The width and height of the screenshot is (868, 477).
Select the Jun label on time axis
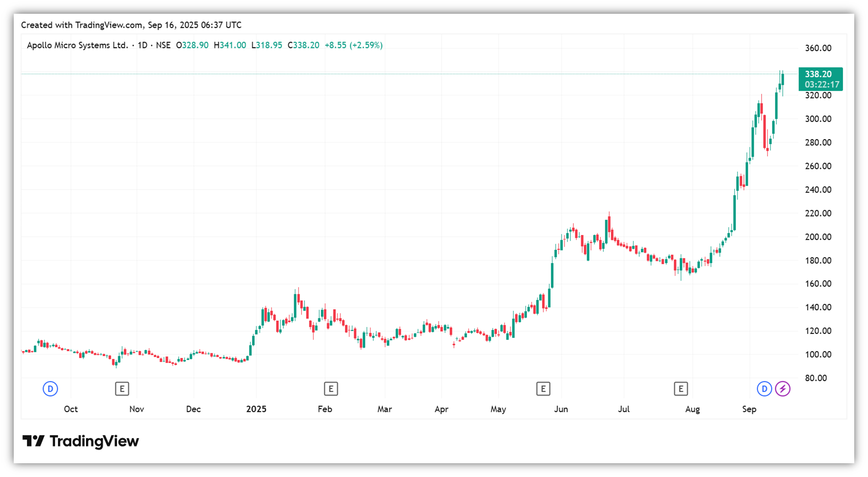tap(561, 409)
